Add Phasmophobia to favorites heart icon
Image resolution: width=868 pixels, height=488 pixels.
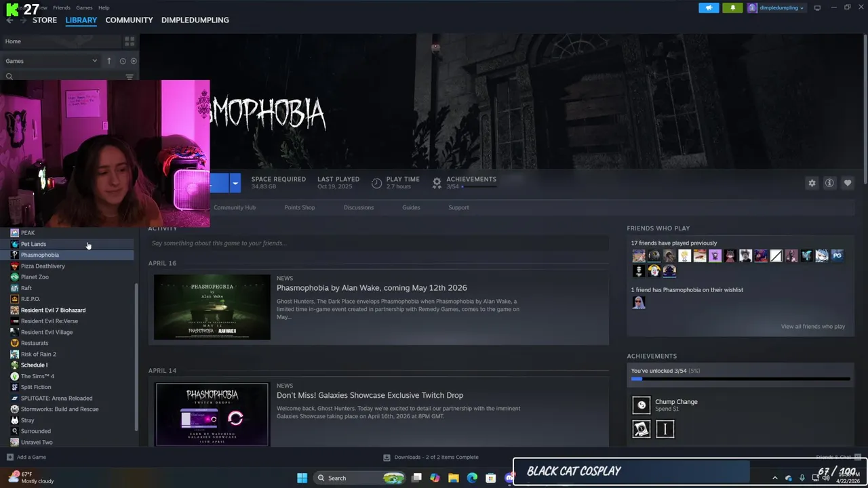847,183
